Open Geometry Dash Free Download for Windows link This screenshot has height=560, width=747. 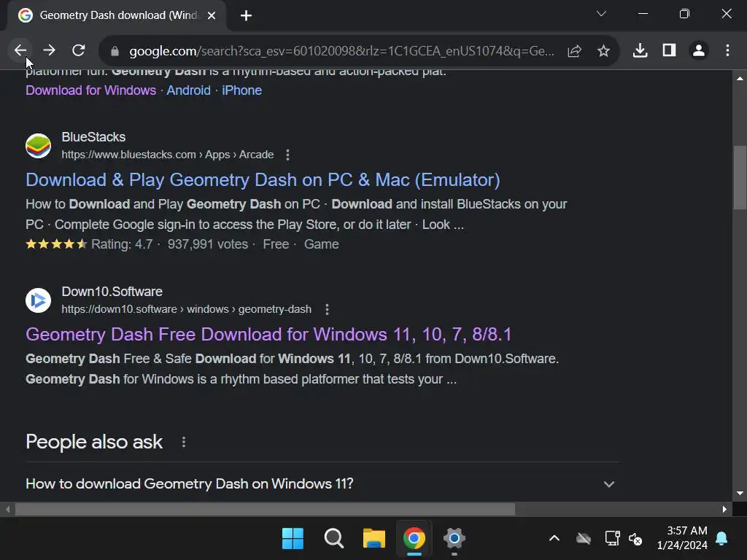pyautogui.click(x=268, y=334)
